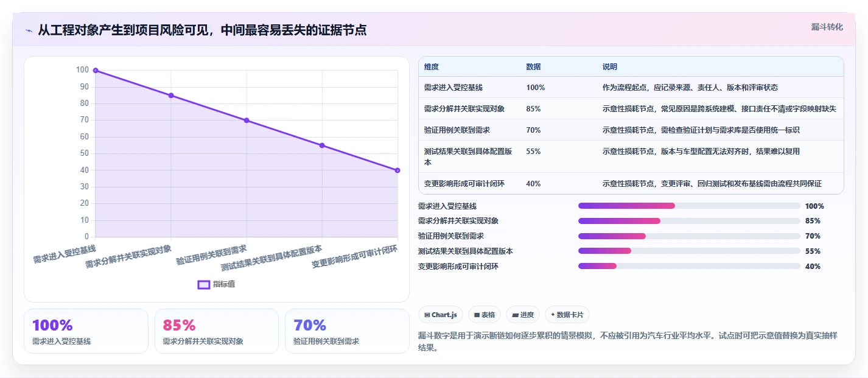Toggle the 指标值 legend in the chart
868x378 pixels.
pyautogui.click(x=217, y=284)
